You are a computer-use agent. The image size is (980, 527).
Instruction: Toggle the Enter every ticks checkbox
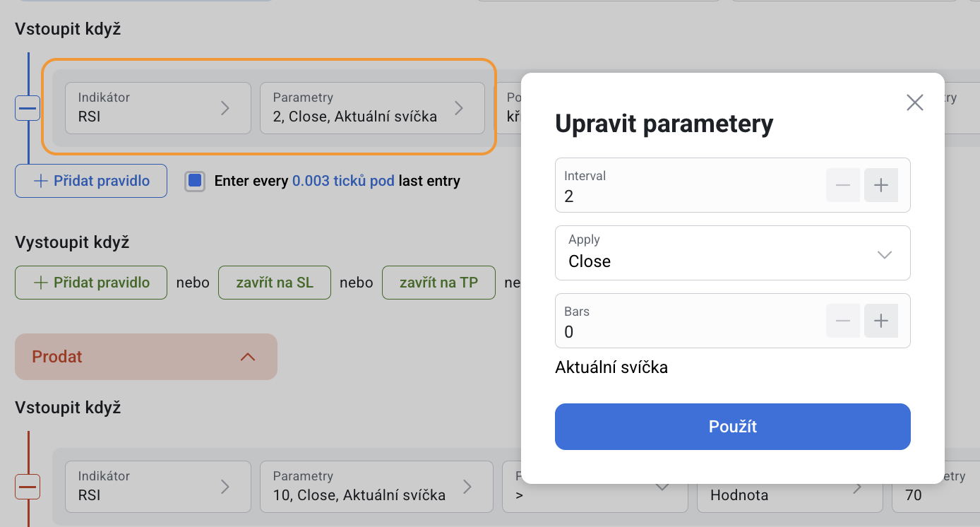point(195,181)
